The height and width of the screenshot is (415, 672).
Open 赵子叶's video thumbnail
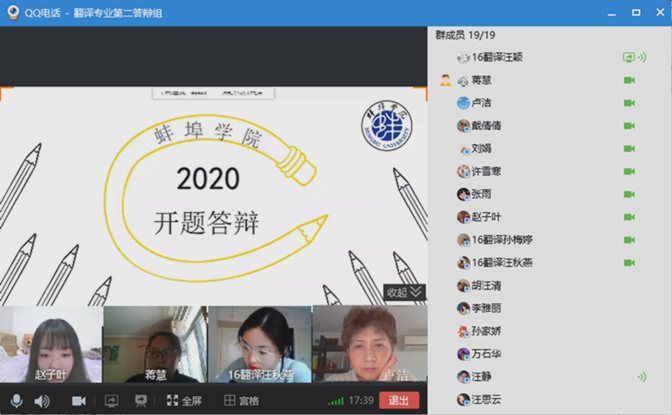50,345
